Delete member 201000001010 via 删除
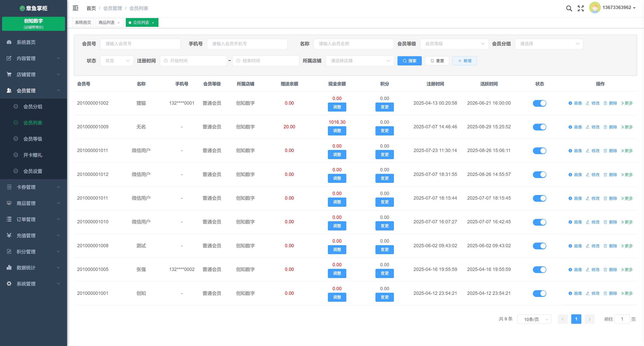This screenshot has width=644, height=346. pyautogui.click(x=610, y=222)
